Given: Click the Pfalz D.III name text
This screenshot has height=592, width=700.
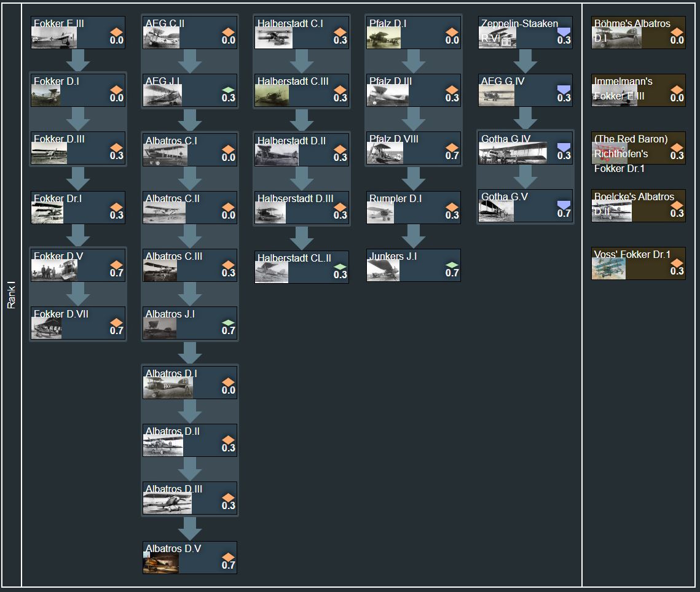Looking at the screenshot, I should 391,81.
